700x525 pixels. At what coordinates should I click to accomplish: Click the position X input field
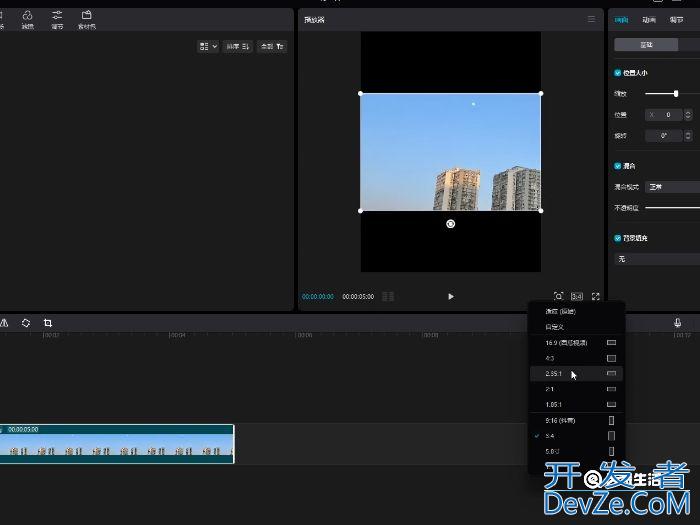[664, 115]
